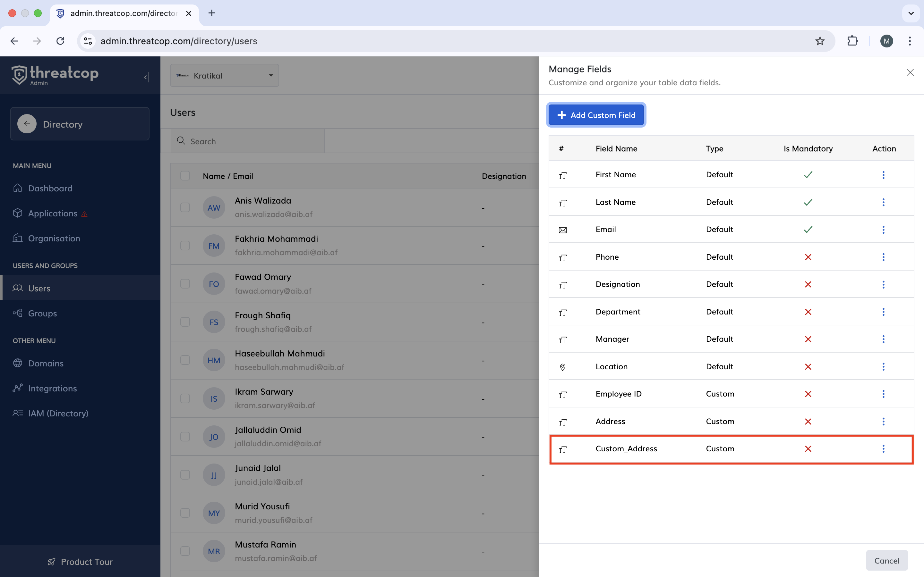This screenshot has height=577, width=924.
Task: Close the Manage Fields panel
Action: click(x=910, y=72)
